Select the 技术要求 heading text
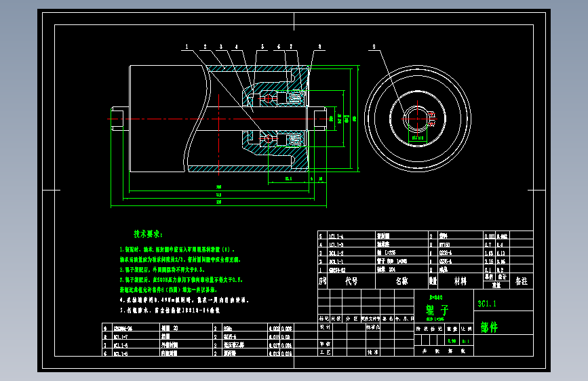 point(148,235)
